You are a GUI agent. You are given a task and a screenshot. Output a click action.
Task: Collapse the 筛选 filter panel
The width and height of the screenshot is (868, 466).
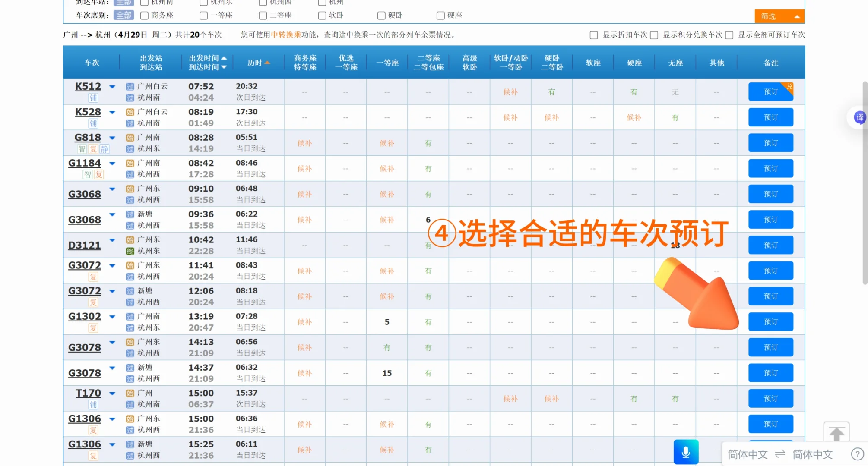coord(796,16)
